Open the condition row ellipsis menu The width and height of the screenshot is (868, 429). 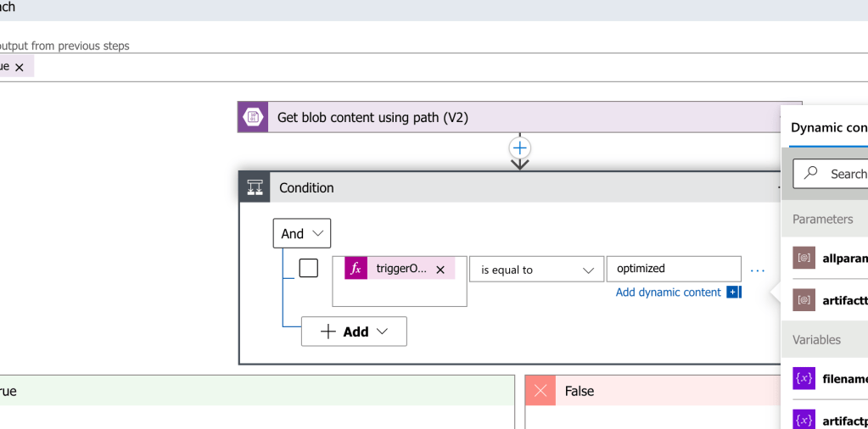click(x=757, y=270)
